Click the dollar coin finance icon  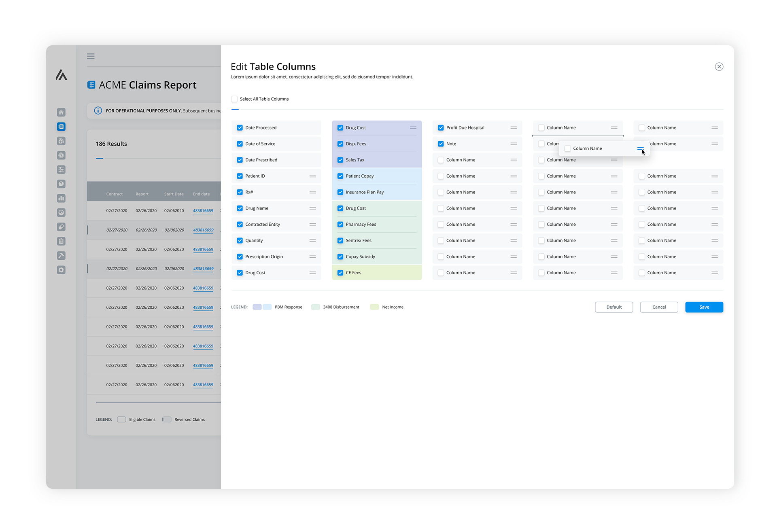point(61,155)
